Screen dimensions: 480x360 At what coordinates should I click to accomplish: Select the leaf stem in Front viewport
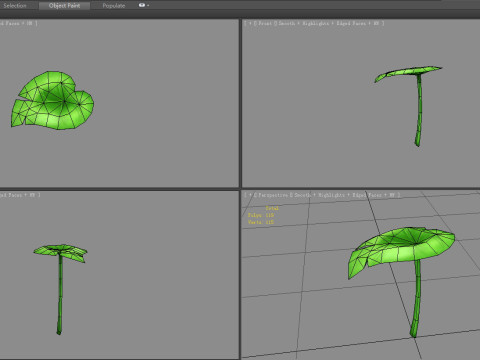point(419,110)
